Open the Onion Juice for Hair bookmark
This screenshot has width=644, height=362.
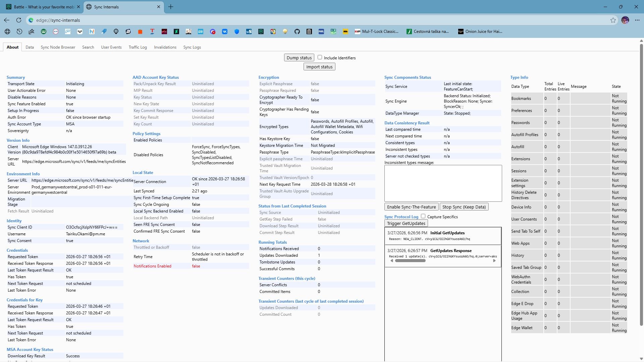click(x=480, y=32)
